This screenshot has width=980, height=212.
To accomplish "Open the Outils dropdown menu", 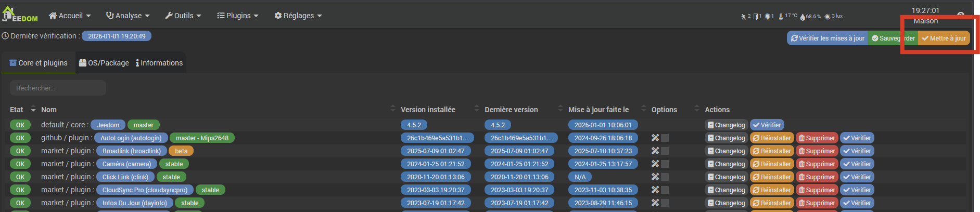I will (183, 16).
